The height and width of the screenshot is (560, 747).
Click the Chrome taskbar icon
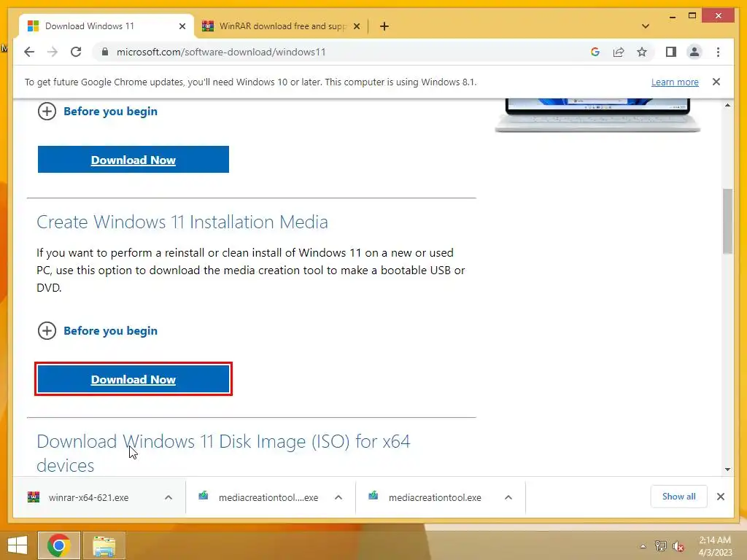(59, 545)
